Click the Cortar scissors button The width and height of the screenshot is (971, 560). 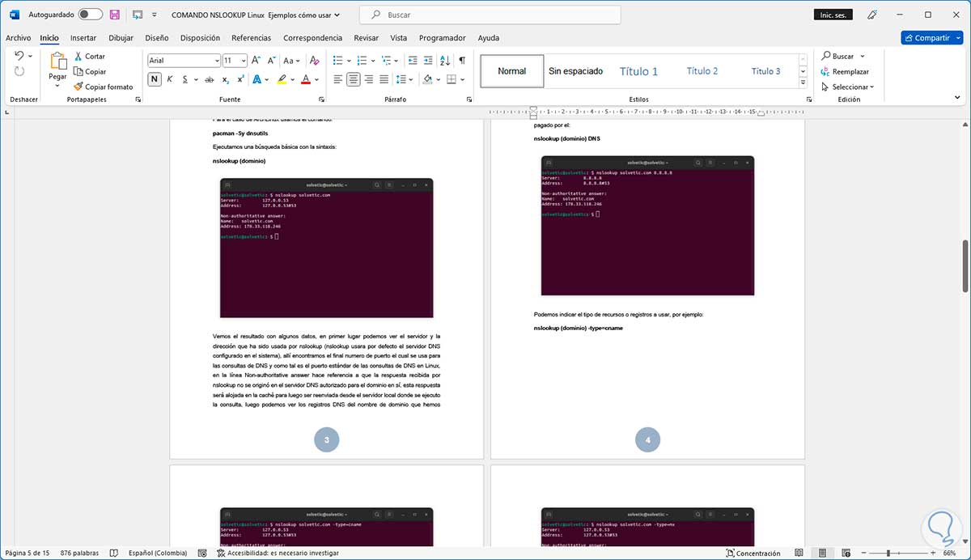click(x=89, y=57)
